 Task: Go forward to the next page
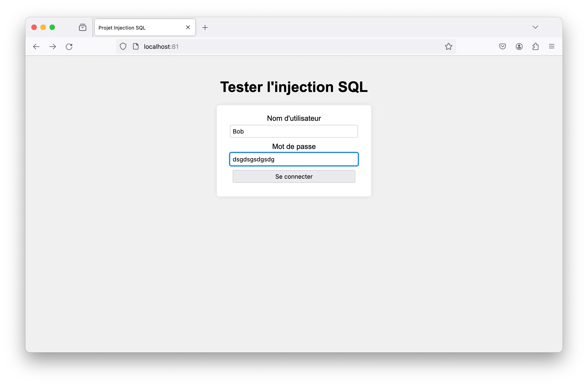click(x=53, y=47)
